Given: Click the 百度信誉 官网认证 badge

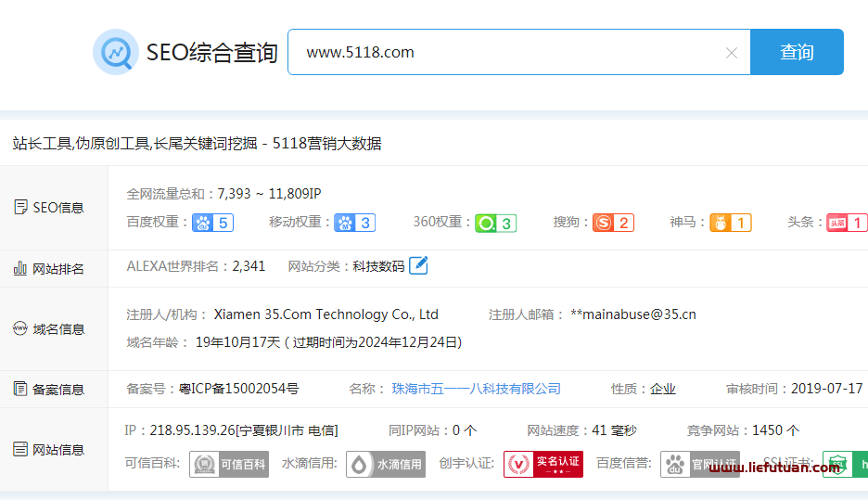Looking at the screenshot, I should 700,464.
